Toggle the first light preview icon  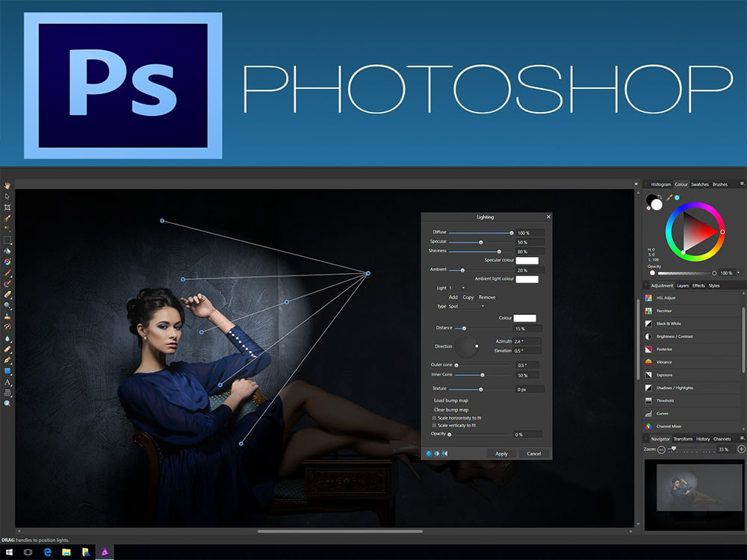(x=429, y=453)
